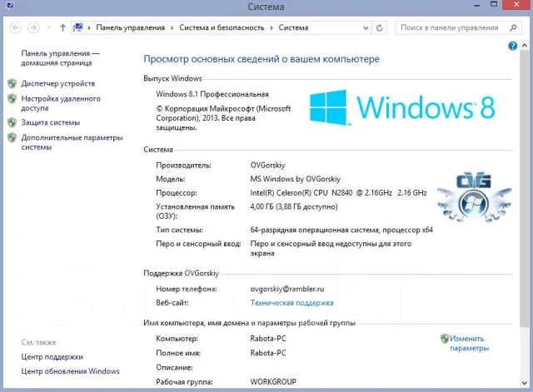This screenshot has height=392, width=533.
Task: Click shield icon beside 'Изменить параметры'
Action: point(445,339)
